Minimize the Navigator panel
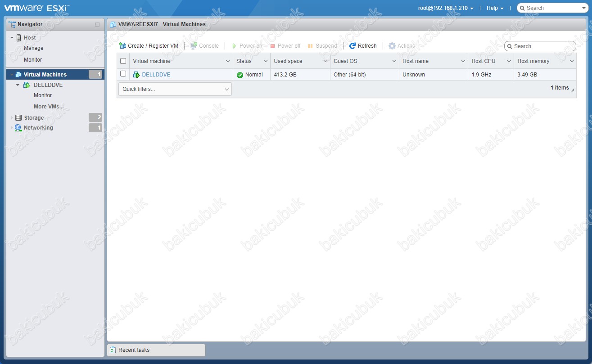 click(97, 24)
